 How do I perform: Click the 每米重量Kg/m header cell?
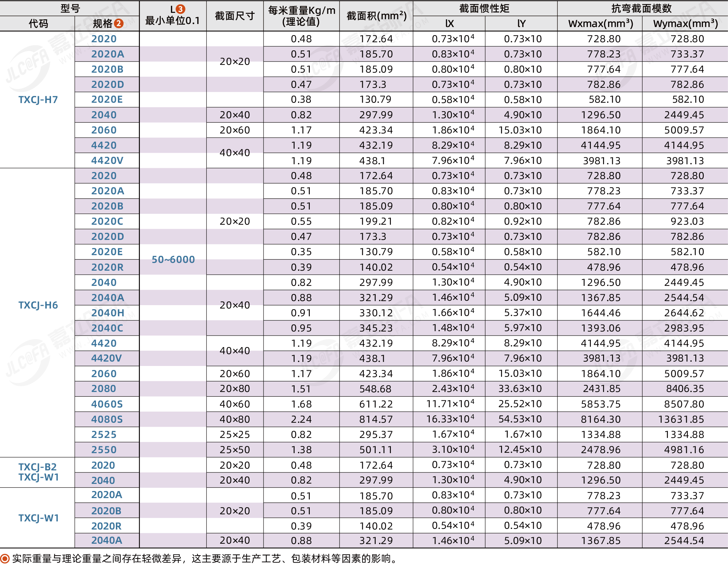302,16
